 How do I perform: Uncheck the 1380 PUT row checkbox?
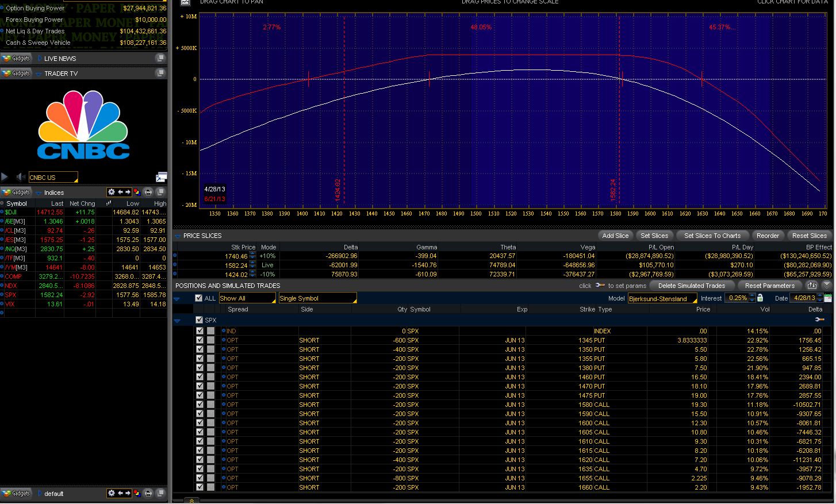click(200, 368)
